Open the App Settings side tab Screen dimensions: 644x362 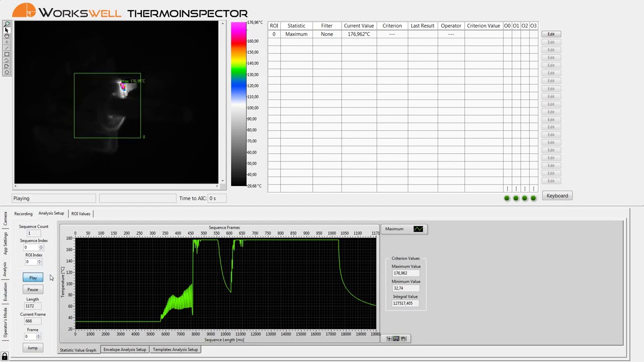tap(5, 243)
